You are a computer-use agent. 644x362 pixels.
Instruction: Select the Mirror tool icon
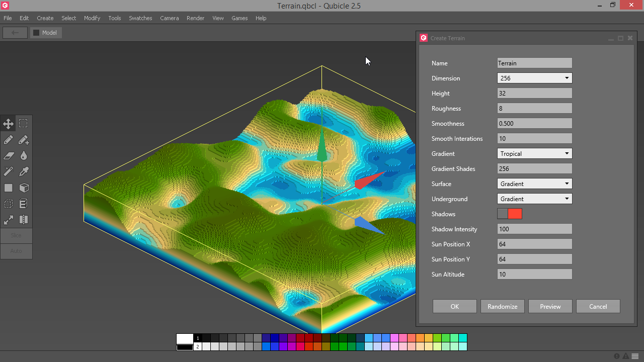coord(24,220)
